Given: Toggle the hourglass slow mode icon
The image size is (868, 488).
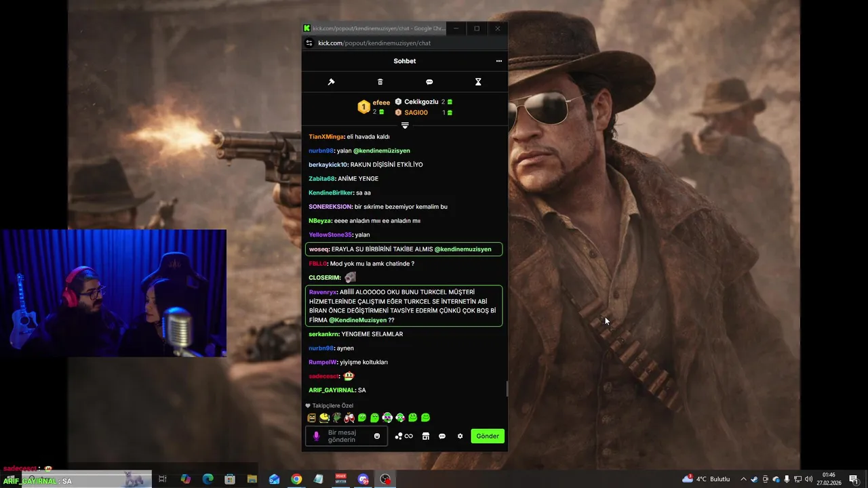Looking at the screenshot, I should 478,82.
